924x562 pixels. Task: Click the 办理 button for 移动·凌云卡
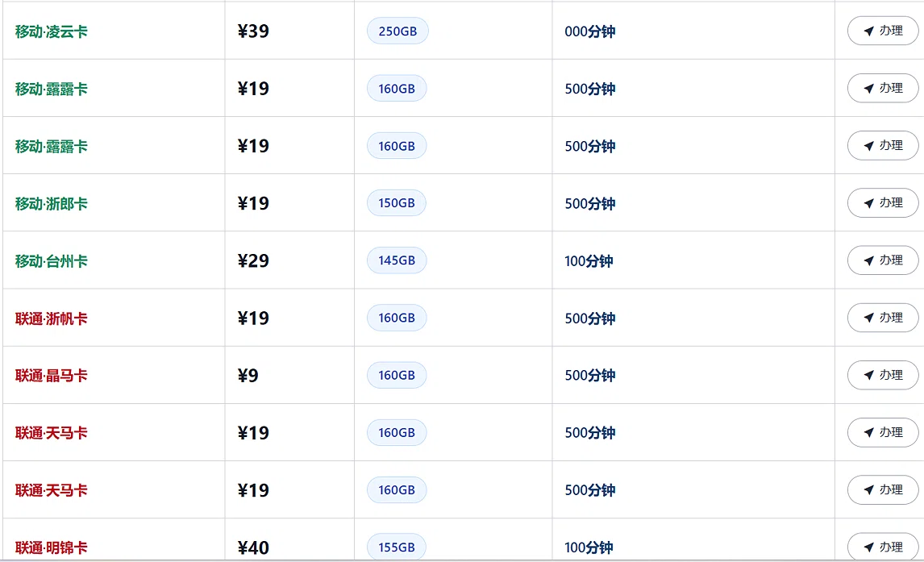pos(883,31)
